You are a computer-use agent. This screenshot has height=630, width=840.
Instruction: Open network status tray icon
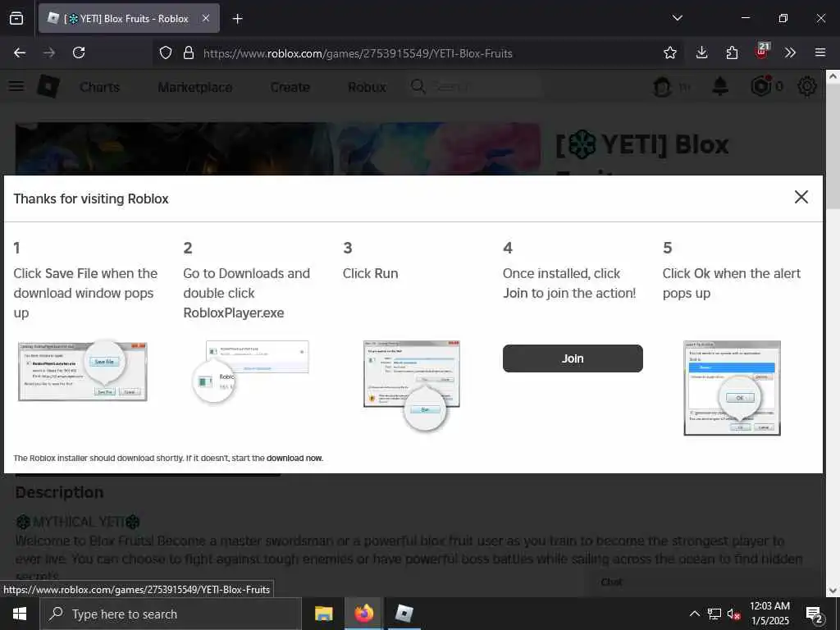714,614
